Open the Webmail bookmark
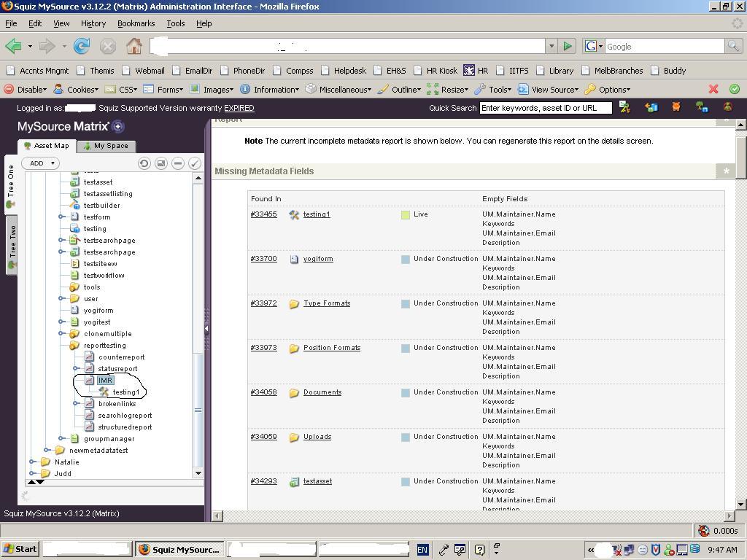747x560 pixels. (144, 71)
